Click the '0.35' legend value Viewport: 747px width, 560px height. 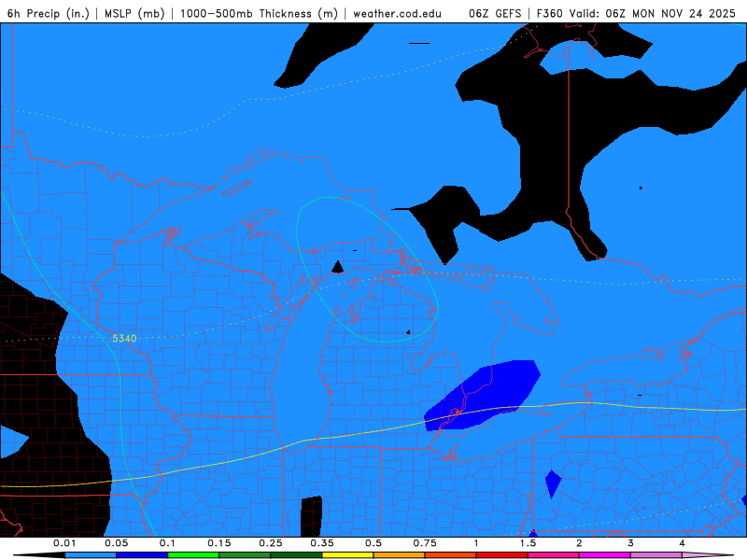tap(322, 543)
